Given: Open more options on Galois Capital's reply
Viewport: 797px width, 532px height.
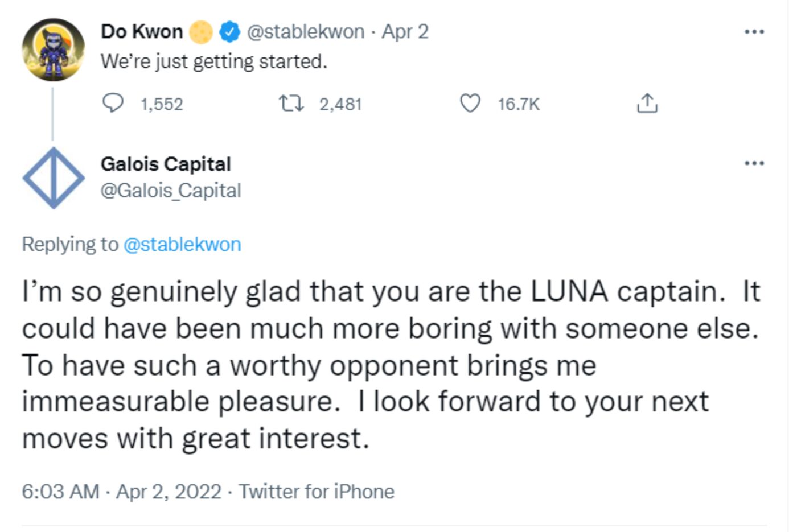Looking at the screenshot, I should point(754,164).
